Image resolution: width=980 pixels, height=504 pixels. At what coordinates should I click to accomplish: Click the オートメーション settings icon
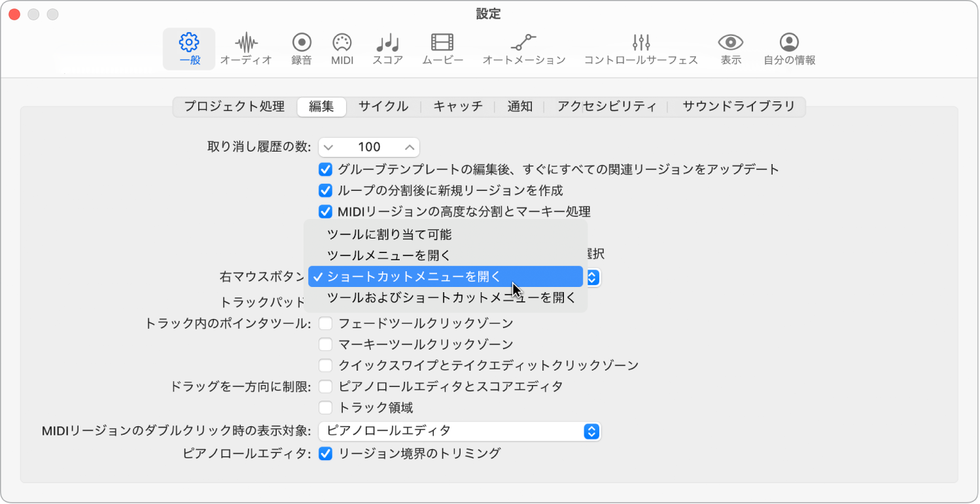[x=523, y=48]
